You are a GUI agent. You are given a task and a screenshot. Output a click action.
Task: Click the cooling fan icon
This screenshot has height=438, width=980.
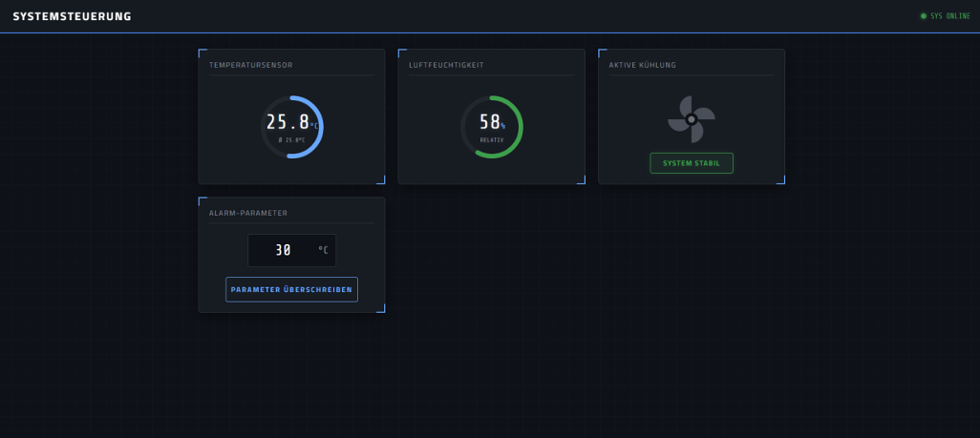pos(692,119)
